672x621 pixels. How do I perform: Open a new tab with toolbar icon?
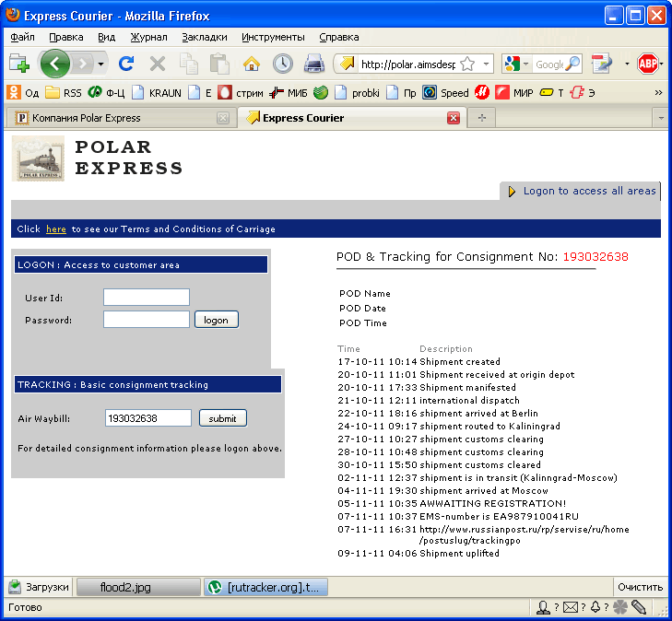(18, 64)
